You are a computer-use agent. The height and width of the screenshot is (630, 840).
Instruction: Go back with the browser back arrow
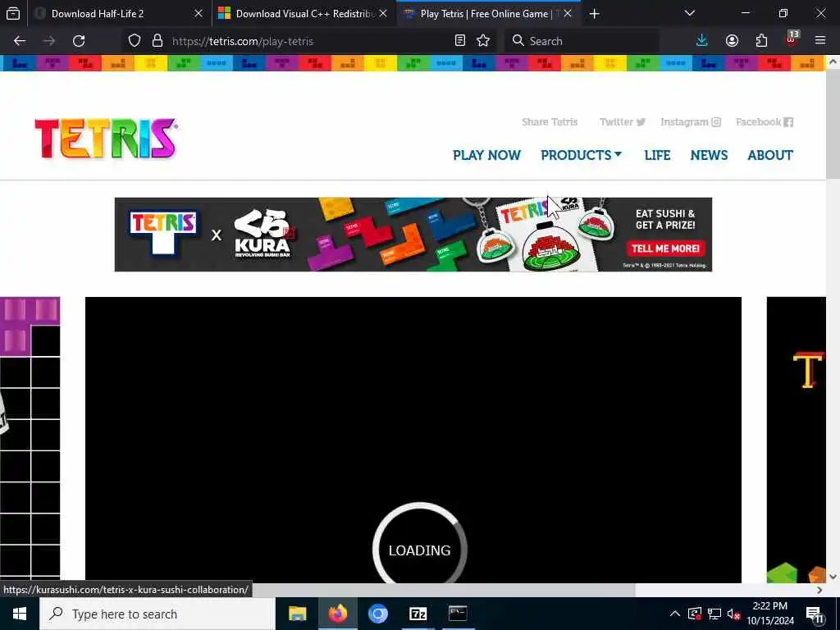20,41
